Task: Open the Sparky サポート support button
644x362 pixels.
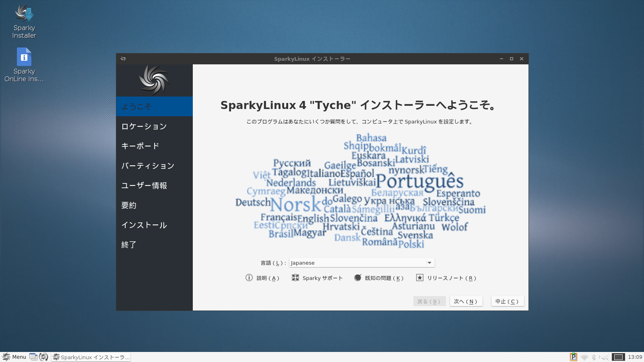Action: click(x=317, y=278)
